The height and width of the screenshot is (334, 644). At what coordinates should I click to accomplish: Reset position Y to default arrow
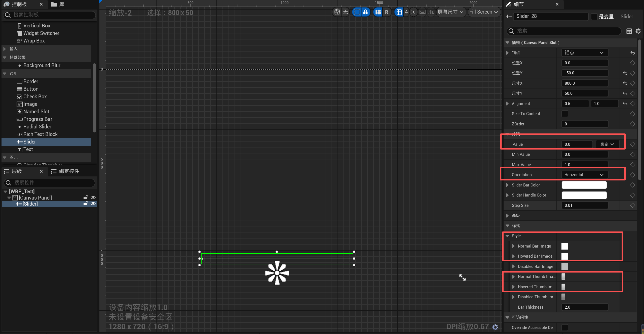[x=625, y=73]
